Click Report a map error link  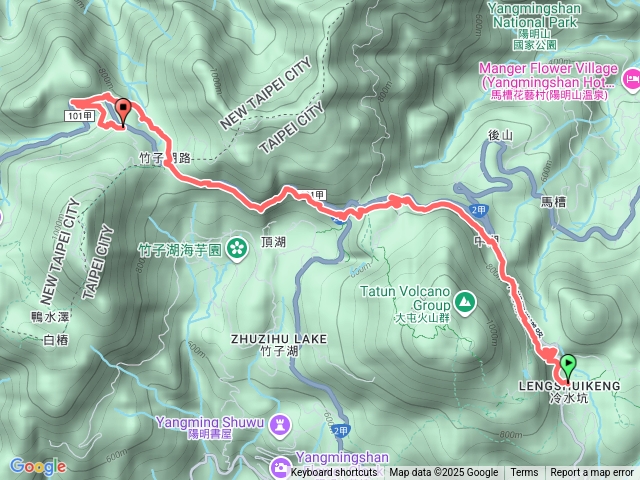[x=591, y=473]
